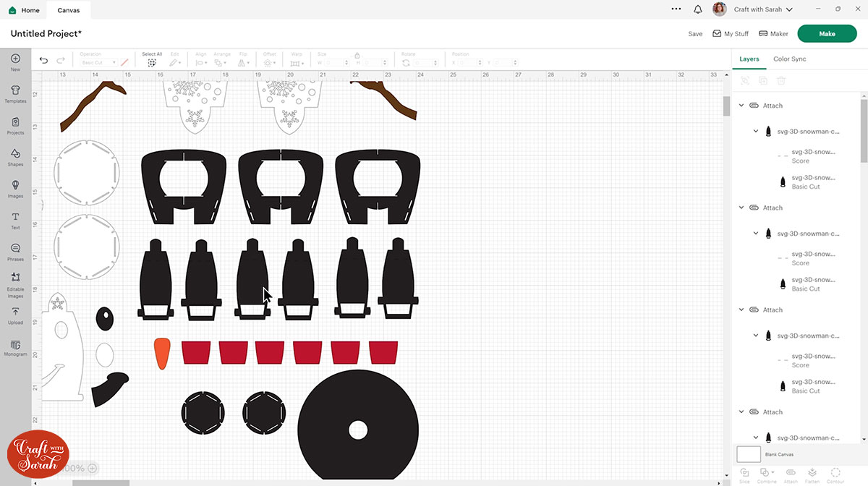Click the Save button

[x=695, y=34]
